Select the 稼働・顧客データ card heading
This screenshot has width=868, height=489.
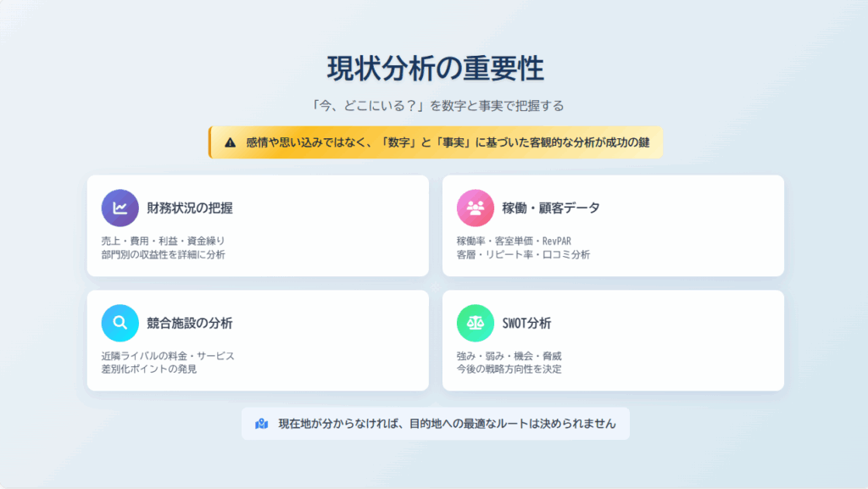tap(551, 208)
